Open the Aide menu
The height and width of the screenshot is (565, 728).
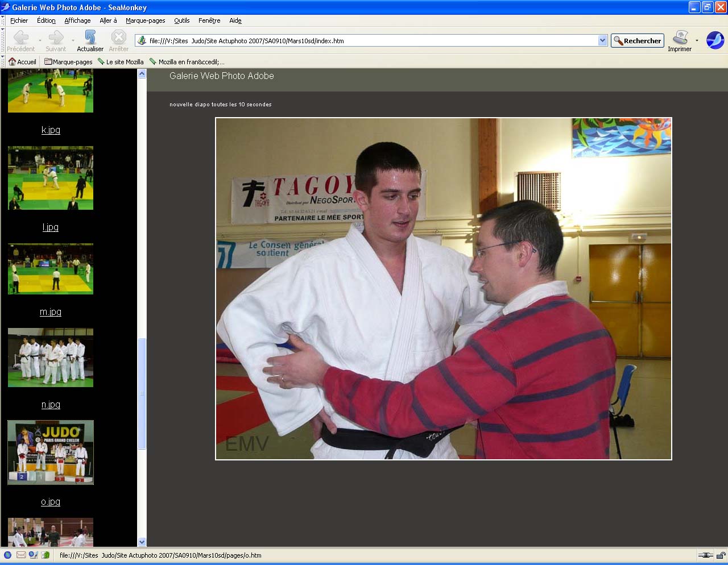pyautogui.click(x=235, y=20)
